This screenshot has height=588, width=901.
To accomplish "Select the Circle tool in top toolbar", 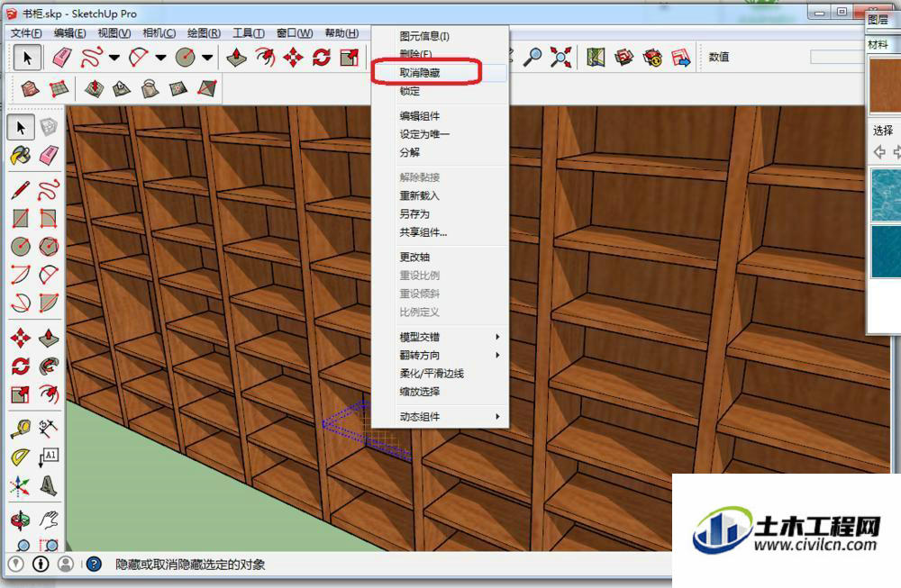I will 186,57.
